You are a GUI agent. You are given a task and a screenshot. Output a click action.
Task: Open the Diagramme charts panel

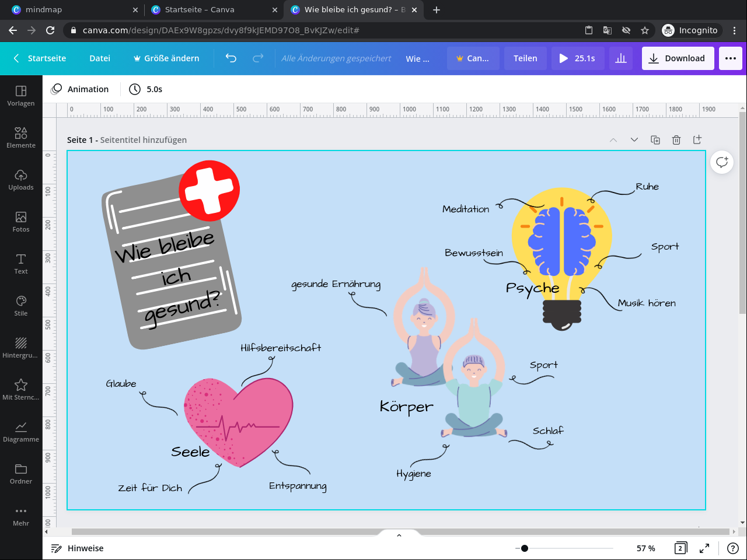[21, 432]
